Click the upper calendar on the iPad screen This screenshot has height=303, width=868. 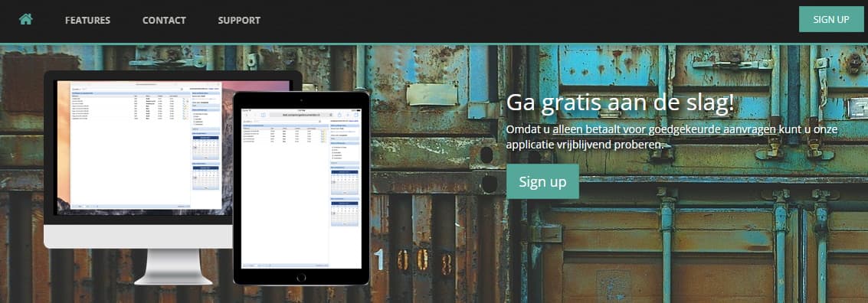coord(345,183)
